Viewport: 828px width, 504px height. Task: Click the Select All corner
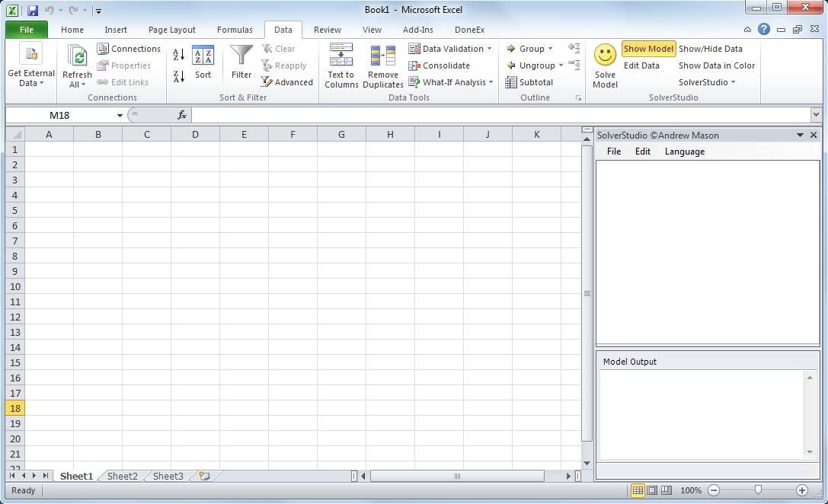(15, 134)
